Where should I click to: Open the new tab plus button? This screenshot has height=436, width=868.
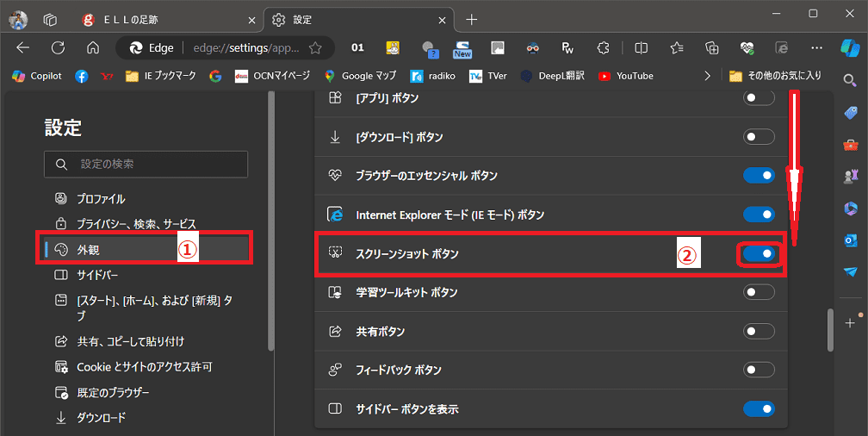pos(471,19)
